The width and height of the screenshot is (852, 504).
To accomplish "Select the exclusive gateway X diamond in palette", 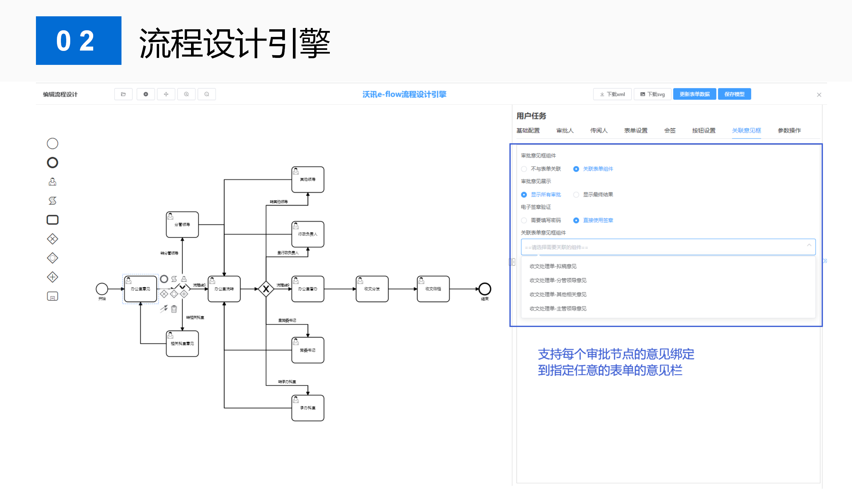I will click(52, 239).
